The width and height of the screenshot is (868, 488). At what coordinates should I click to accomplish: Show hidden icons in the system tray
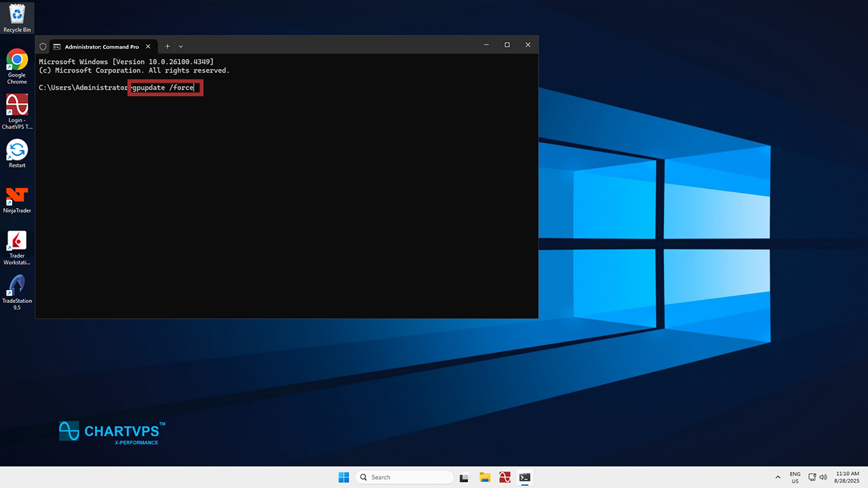[x=777, y=477]
